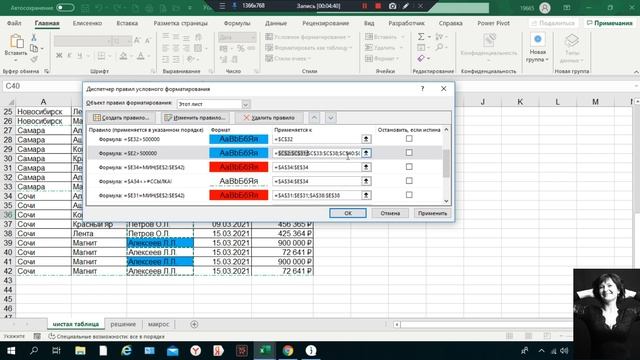This screenshot has width=640, height=360.
Task: Collapse the ribbon with the chevron
Action: click(x=636, y=72)
